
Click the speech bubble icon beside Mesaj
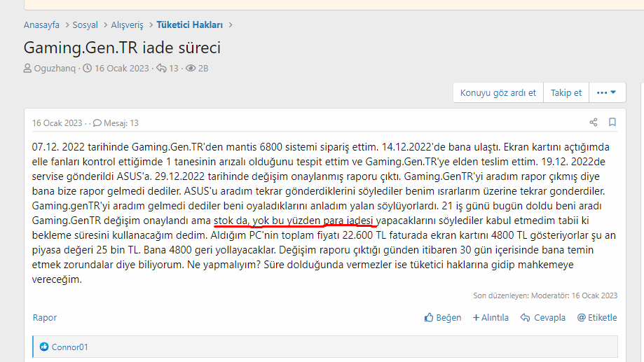coord(97,123)
